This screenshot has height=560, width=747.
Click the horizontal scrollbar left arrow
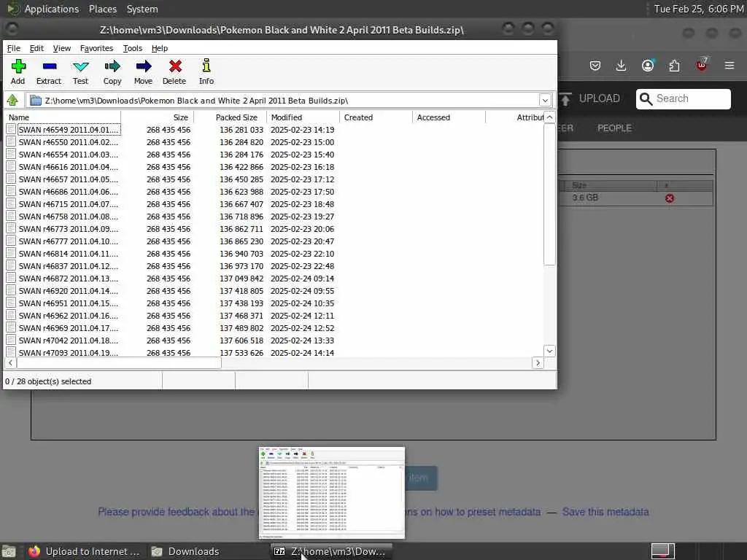pos(10,363)
